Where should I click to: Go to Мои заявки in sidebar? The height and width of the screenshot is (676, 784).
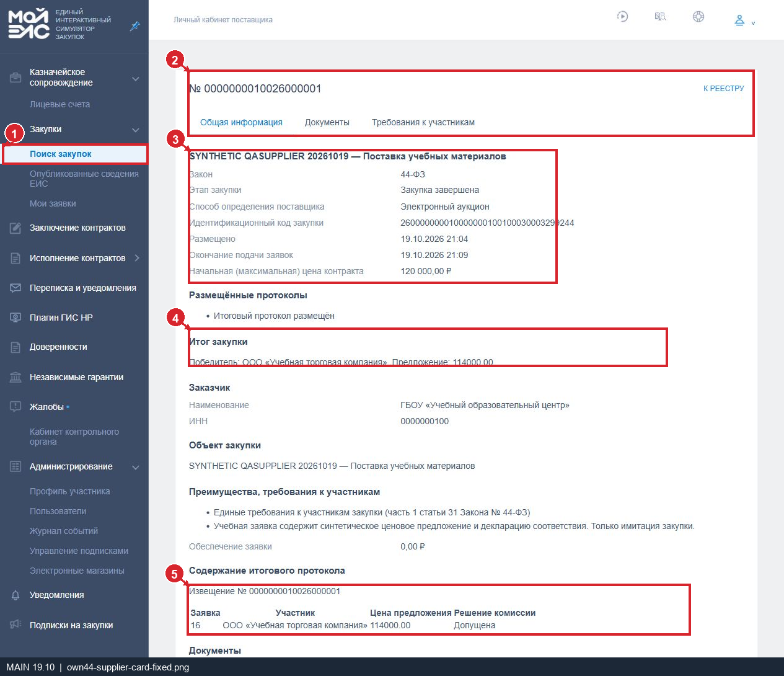(53, 203)
